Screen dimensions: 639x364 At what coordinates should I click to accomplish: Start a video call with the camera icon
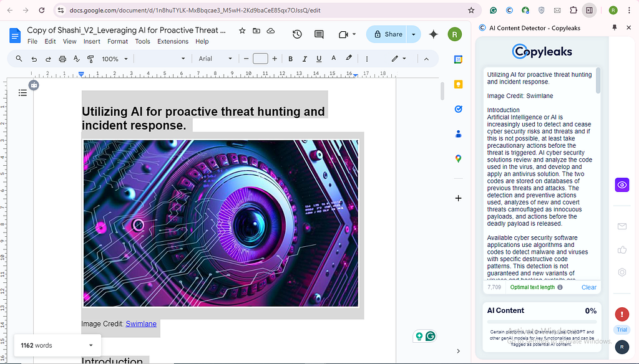coord(343,35)
